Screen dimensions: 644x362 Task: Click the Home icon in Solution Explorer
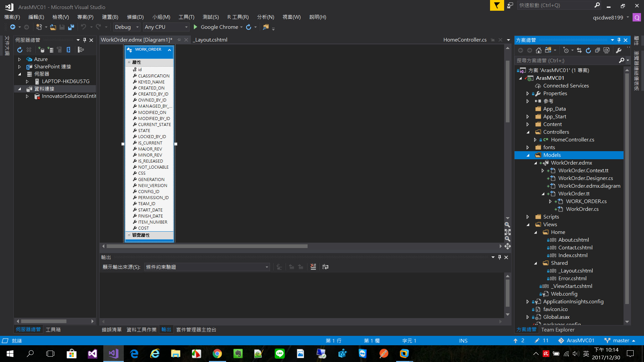pos(538,50)
